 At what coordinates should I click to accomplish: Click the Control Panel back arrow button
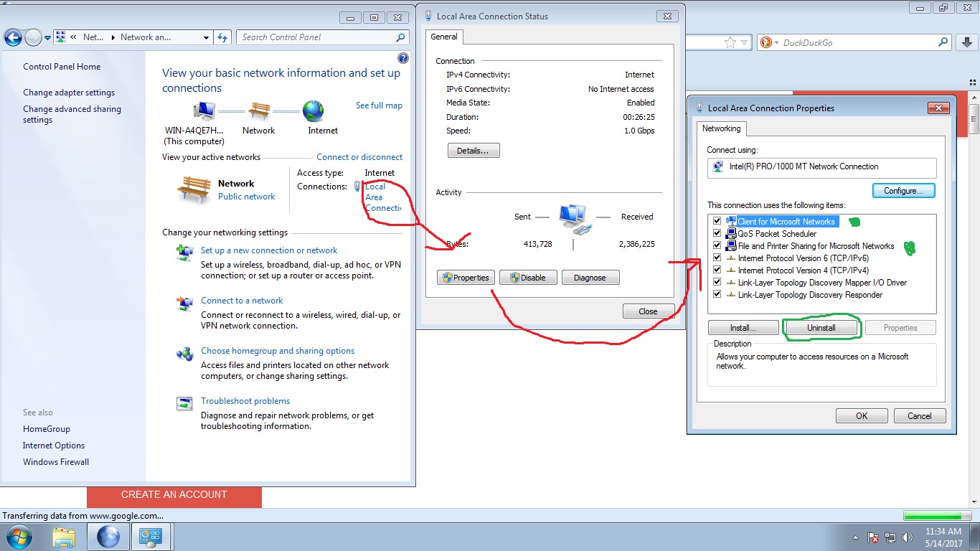pyautogui.click(x=13, y=37)
